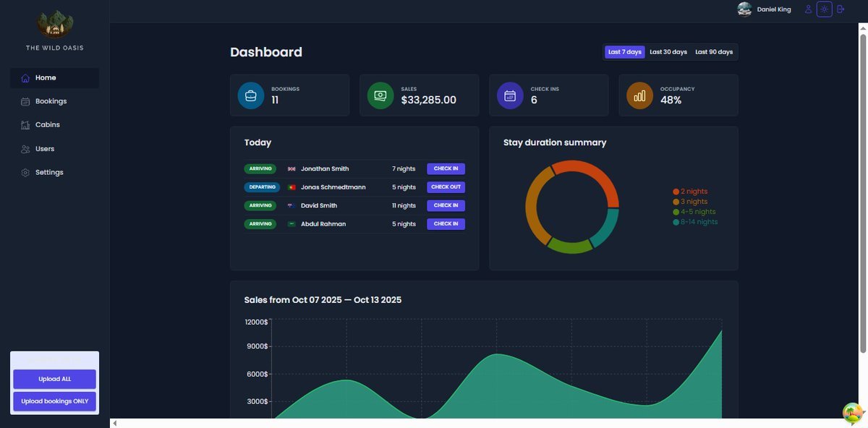Click the horizontal scrollbar left arrow
Viewport: 868px width, 428px height.
(114, 423)
